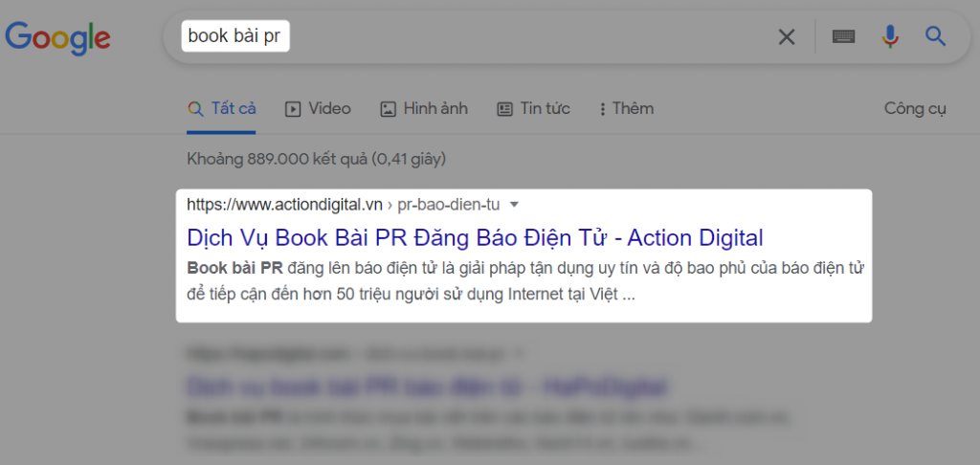
Task: Open the blurred HaPoDigital result title
Action: [x=428, y=387]
